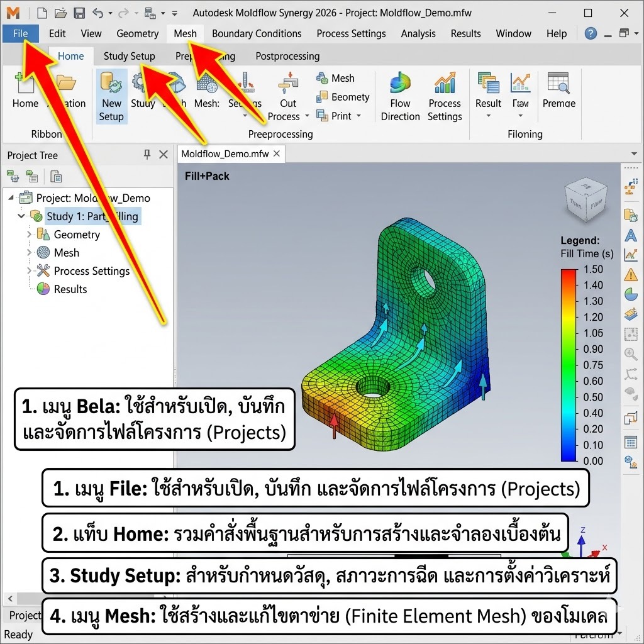The image size is (644, 644).
Task: Click the Fill Time legend color bar
Action: point(569,365)
